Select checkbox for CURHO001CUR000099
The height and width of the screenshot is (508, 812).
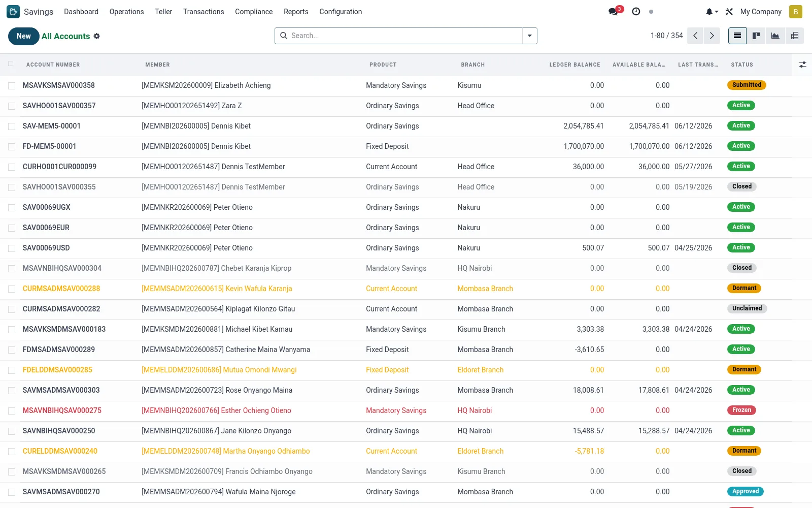tap(12, 167)
